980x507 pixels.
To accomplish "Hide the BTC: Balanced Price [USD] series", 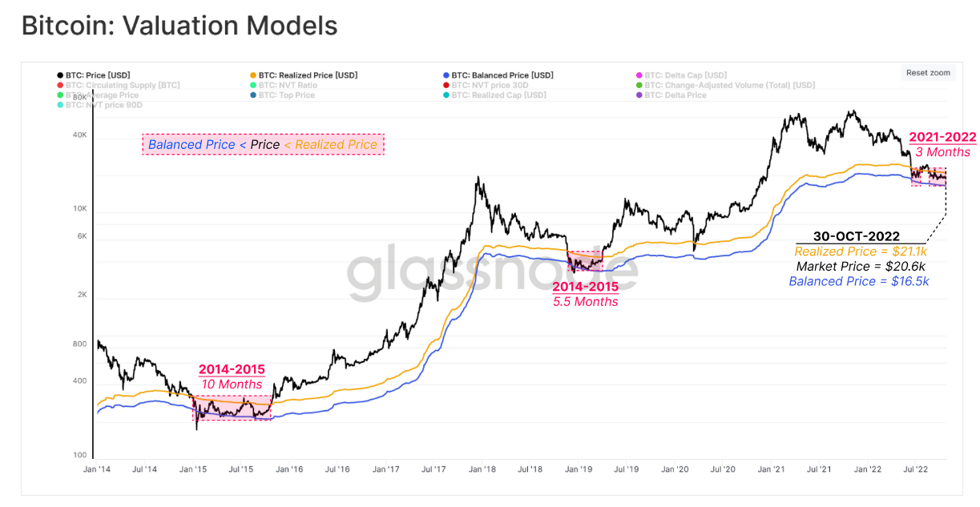I will [502, 75].
